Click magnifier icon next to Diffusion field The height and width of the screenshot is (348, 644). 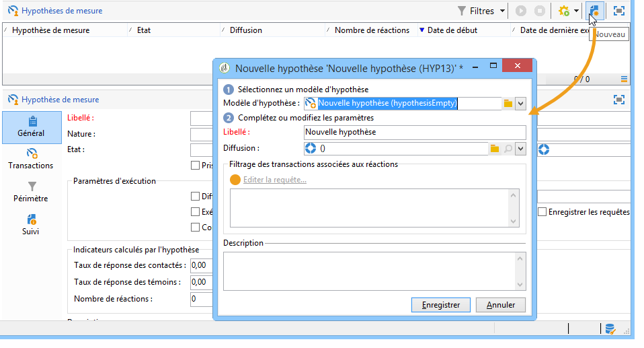coord(508,149)
